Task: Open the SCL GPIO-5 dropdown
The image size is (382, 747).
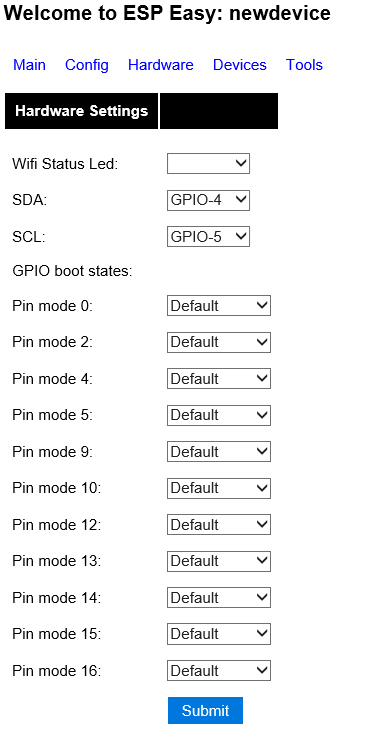Action: (208, 236)
